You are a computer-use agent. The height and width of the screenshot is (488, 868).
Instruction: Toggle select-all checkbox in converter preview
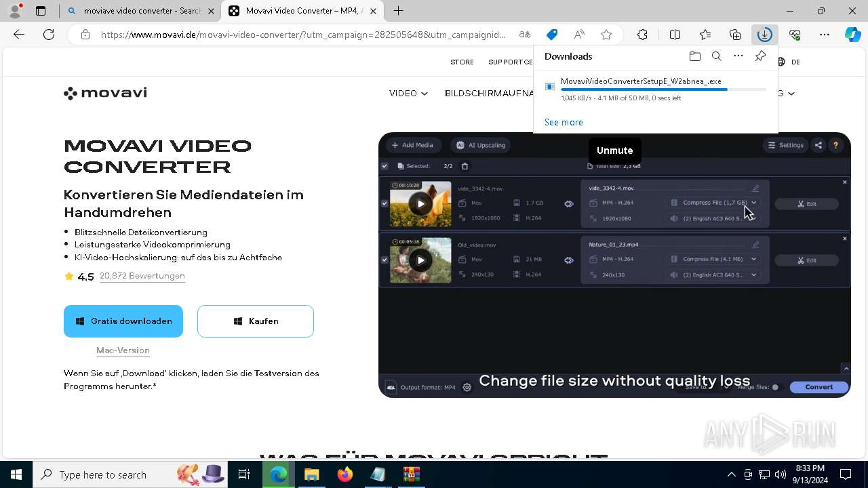pos(384,166)
